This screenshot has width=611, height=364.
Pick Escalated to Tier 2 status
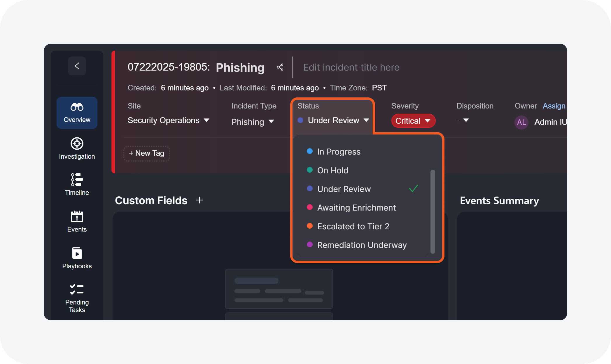pos(353,226)
